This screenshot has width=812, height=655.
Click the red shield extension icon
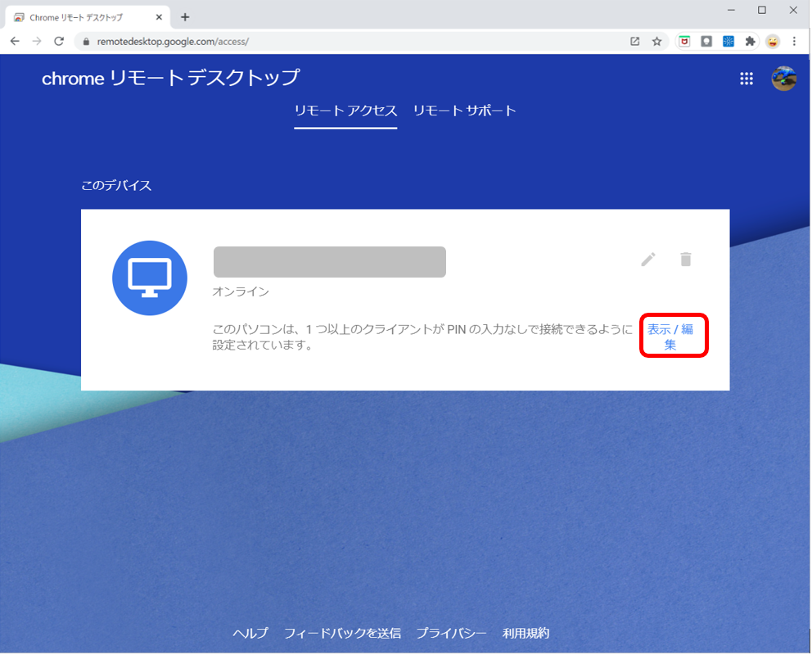[684, 42]
